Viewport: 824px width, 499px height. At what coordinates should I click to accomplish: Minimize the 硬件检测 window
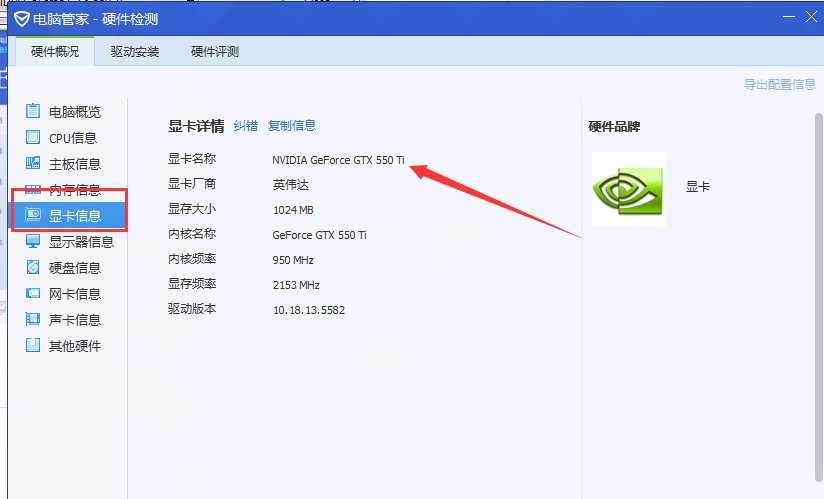(788, 17)
